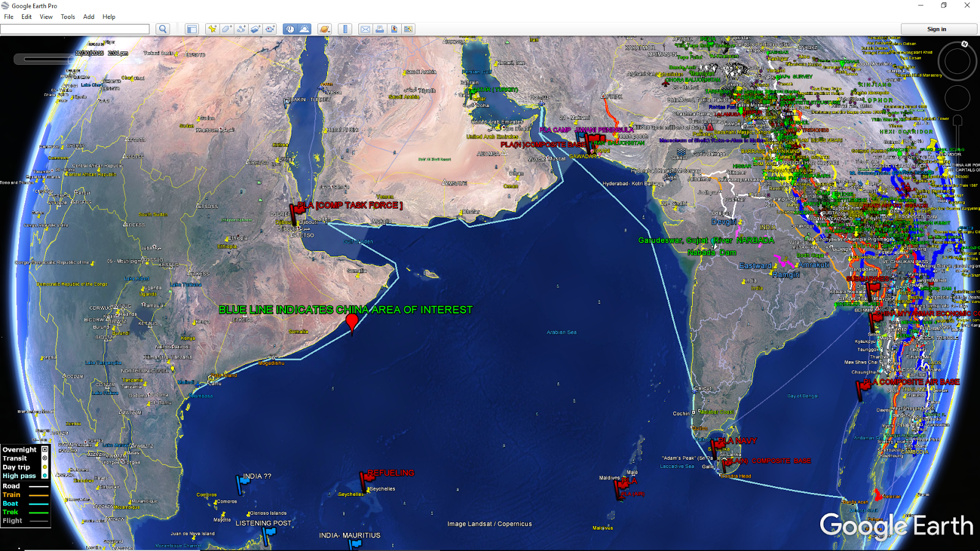Toggle historical imagery with the clock icon

click(x=290, y=29)
